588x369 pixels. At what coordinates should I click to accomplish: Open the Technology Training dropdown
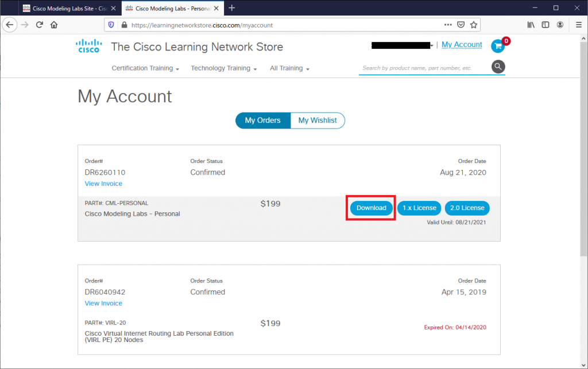(x=223, y=68)
